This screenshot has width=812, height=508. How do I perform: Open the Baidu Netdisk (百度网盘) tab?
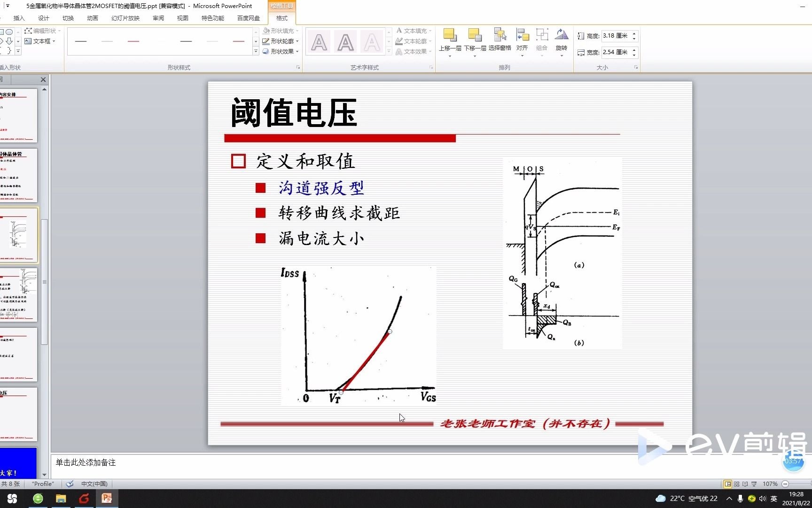point(249,18)
